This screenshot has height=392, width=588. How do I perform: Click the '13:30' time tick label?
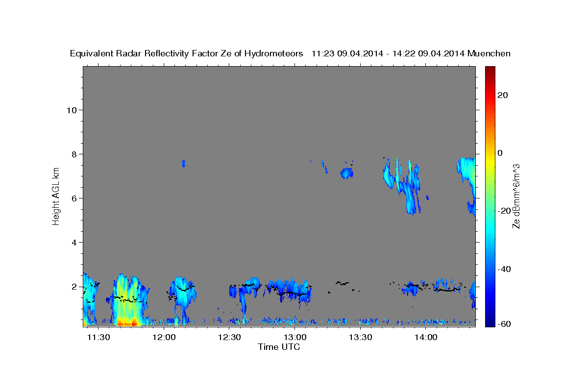point(361,338)
